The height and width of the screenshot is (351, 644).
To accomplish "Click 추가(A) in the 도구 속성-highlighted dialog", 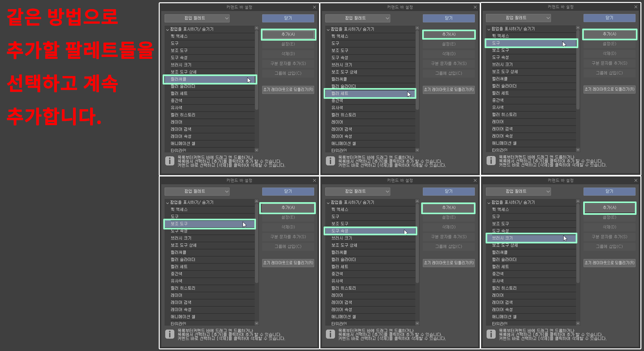I will pos(449,208).
